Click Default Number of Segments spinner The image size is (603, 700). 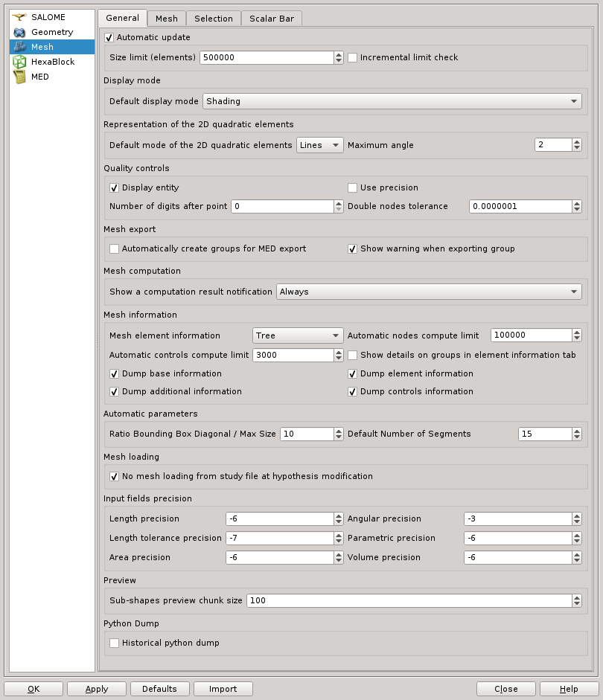click(x=577, y=434)
